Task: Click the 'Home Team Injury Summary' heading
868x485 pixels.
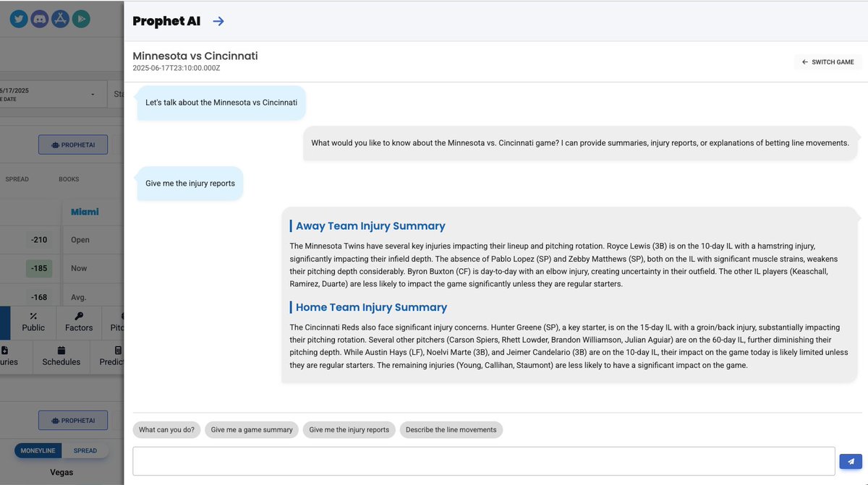Action: click(371, 307)
